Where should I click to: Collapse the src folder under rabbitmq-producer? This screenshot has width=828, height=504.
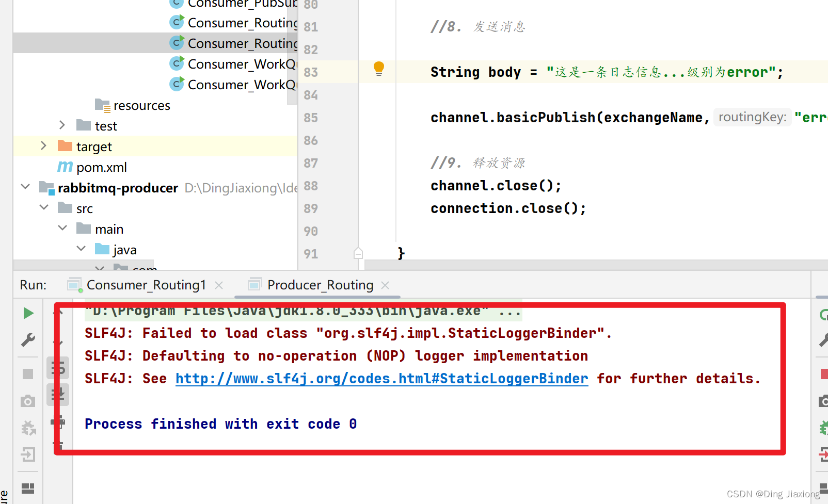coord(44,207)
